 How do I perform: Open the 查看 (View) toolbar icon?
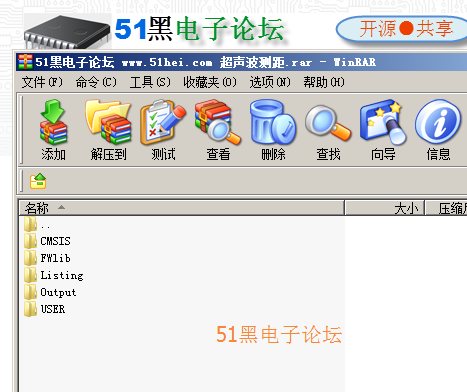pos(218,130)
